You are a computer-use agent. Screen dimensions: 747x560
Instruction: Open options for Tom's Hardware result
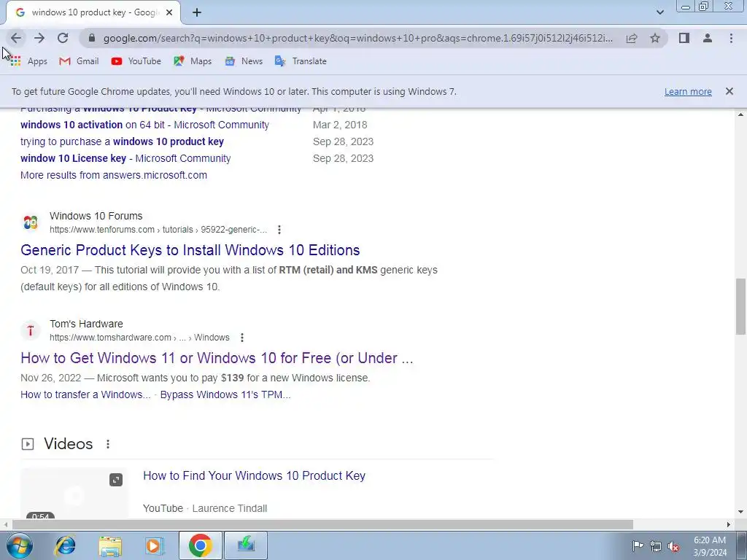(x=242, y=338)
